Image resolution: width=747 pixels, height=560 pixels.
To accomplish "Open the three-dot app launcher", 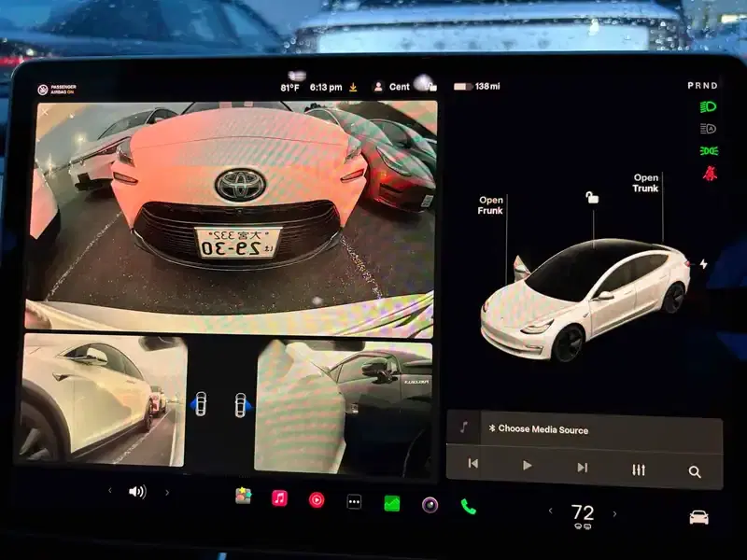I will pyautogui.click(x=354, y=502).
